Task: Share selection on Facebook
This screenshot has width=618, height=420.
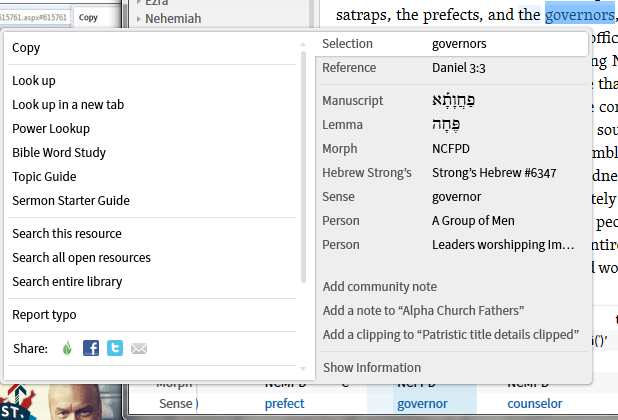Action: pos(91,348)
